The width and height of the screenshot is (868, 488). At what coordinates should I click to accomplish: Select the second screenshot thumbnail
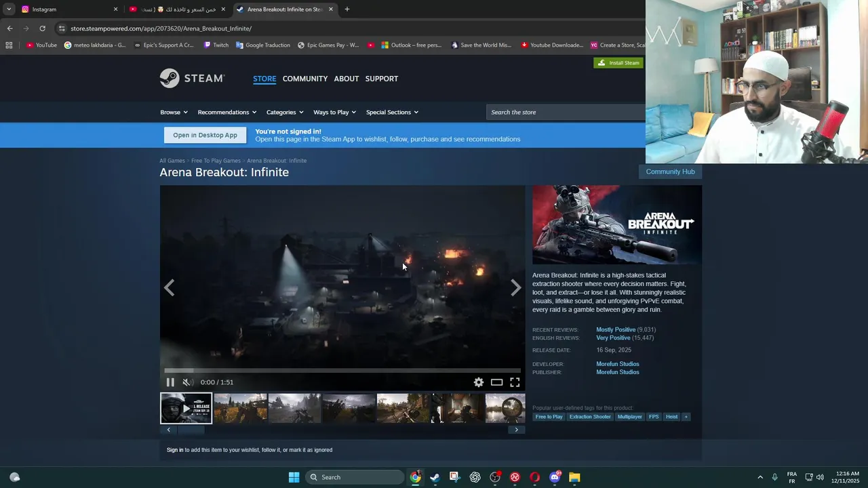(x=294, y=408)
